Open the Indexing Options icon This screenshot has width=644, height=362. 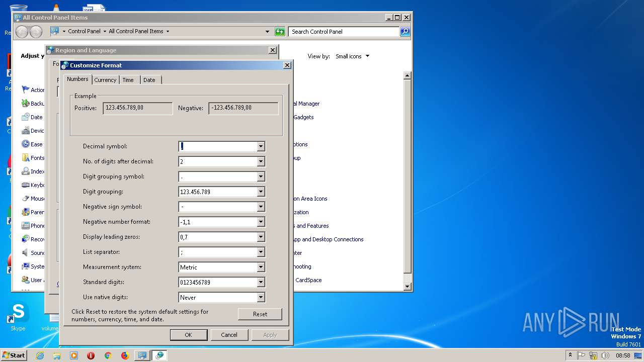(x=26, y=171)
